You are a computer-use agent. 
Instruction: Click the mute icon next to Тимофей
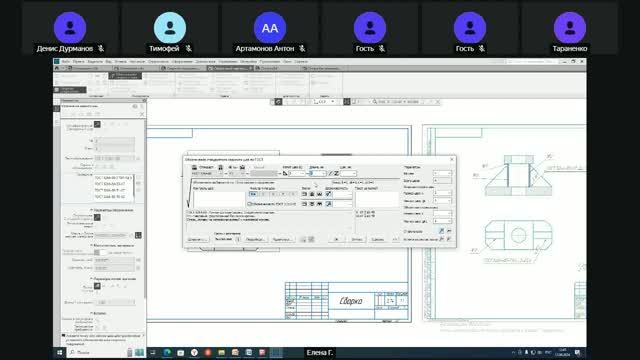pyautogui.click(x=189, y=49)
